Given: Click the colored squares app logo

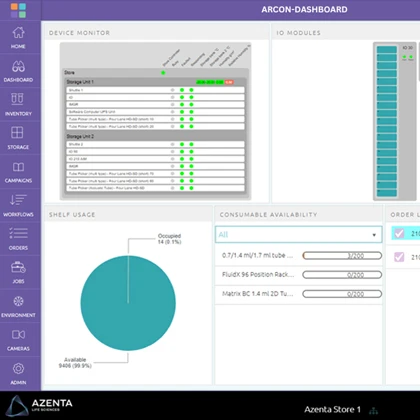Looking at the screenshot, I should (x=18, y=10).
